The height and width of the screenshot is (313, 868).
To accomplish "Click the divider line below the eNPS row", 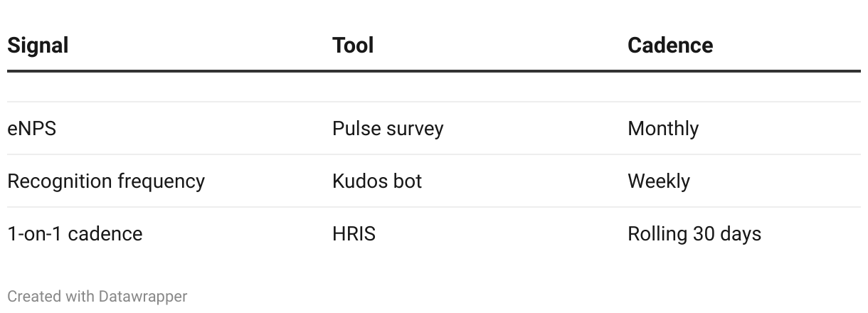I will pyautogui.click(x=434, y=154).
